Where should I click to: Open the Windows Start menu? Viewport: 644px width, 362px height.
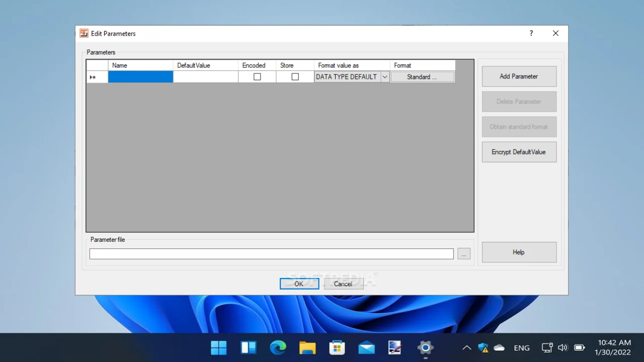(x=219, y=347)
